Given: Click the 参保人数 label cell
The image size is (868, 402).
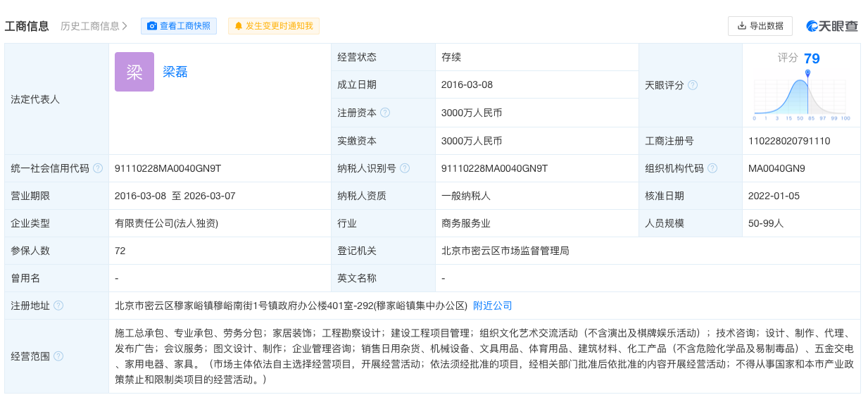Looking at the screenshot, I should [x=57, y=251].
